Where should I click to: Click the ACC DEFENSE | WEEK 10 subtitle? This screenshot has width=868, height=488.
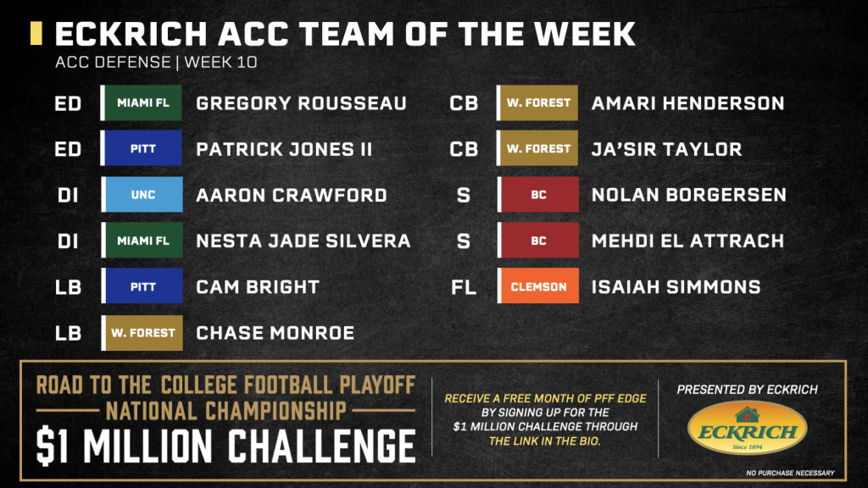point(156,62)
